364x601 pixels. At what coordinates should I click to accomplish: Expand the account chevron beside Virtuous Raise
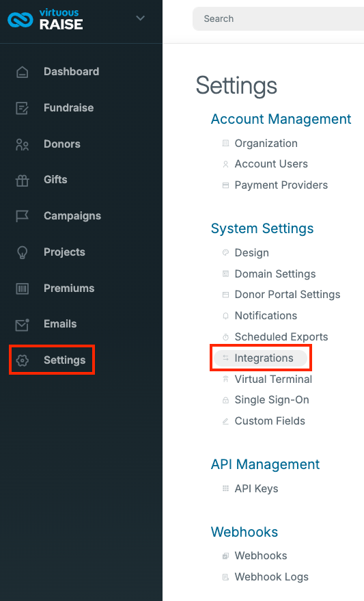tap(141, 18)
